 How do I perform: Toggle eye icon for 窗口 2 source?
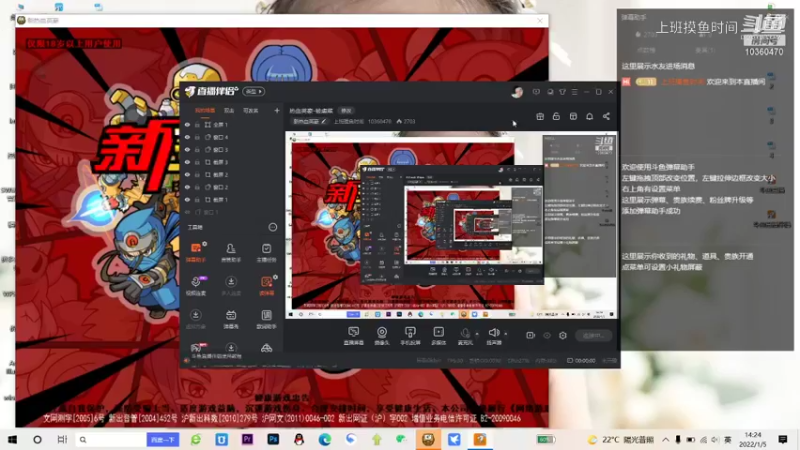point(187,187)
